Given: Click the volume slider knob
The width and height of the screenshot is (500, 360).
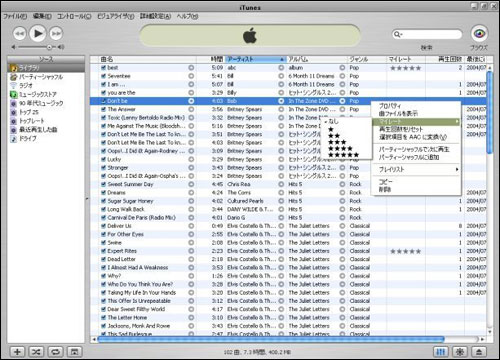Looking at the screenshot, I should pos(50,47).
